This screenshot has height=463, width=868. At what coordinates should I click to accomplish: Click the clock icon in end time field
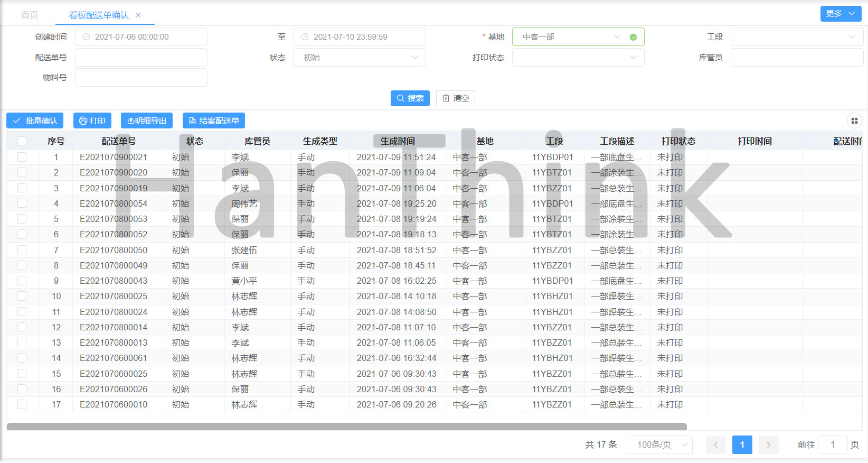pos(305,37)
